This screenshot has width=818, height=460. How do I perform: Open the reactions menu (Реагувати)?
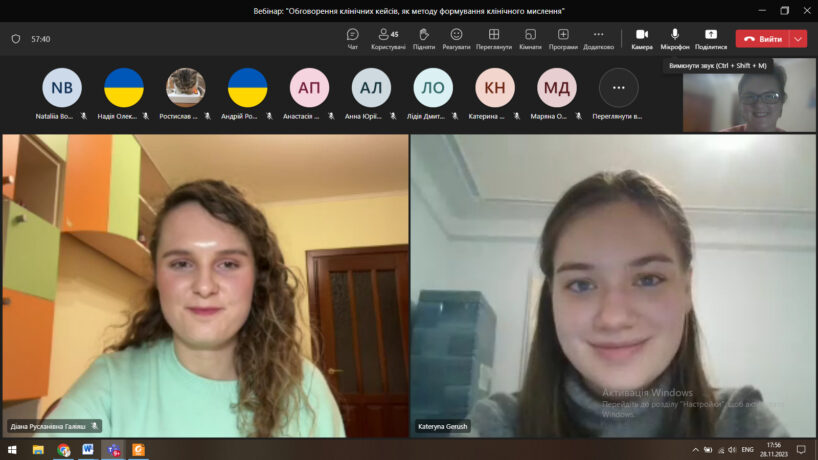456,38
